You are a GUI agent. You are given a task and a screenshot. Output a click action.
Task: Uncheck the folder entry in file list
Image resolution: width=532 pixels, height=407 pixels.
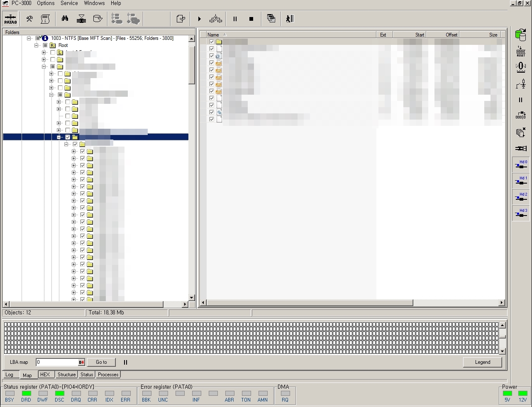pos(212,42)
